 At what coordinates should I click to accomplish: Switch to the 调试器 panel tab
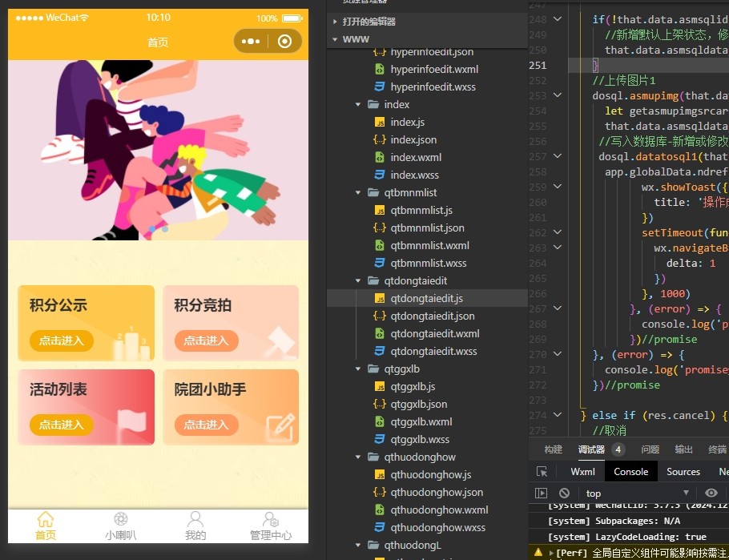591,449
